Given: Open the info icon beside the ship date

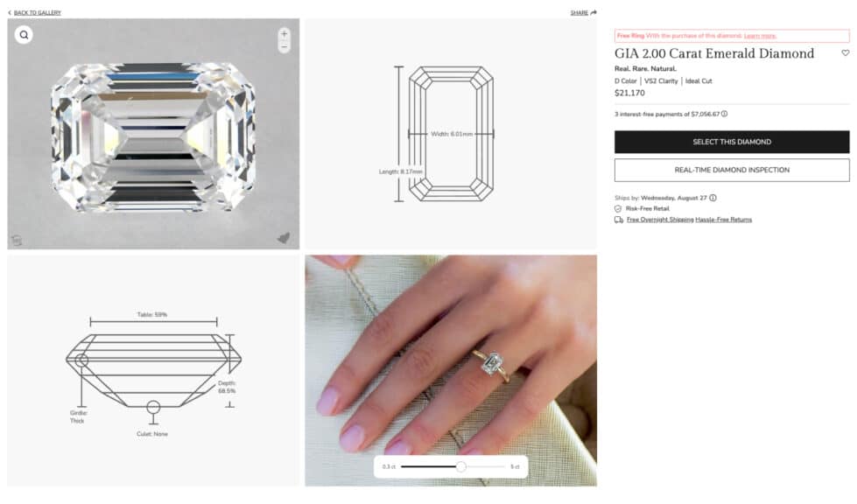Looking at the screenshot, I should tap(713, 198).
